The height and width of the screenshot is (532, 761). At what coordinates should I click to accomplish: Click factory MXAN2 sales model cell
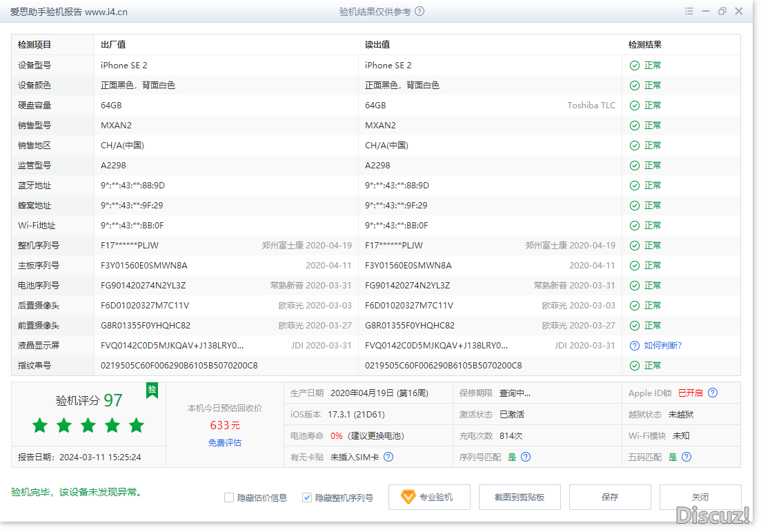click(116, 126)
